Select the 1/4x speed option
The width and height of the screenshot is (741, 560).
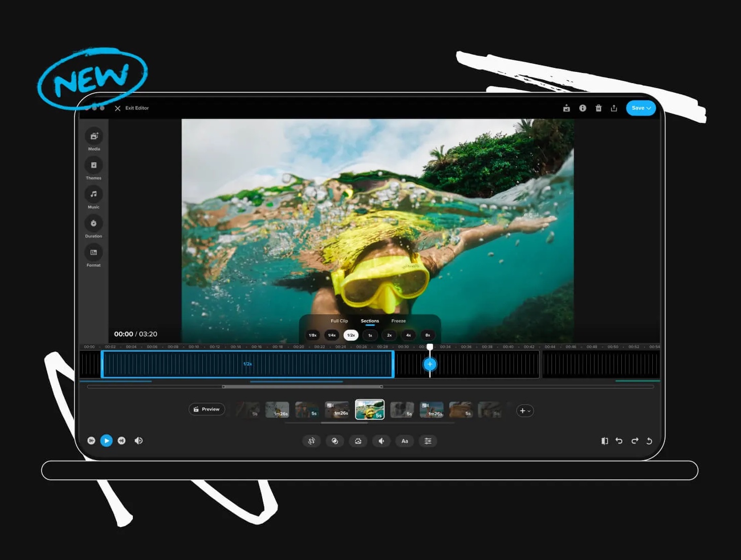click(x=332, y=335)
